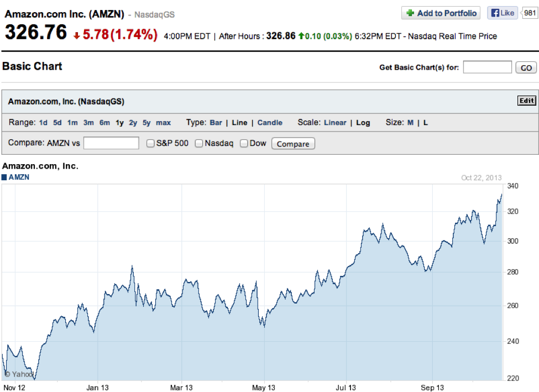Click the Add to Portfolio button

click(x=441, y=13)
